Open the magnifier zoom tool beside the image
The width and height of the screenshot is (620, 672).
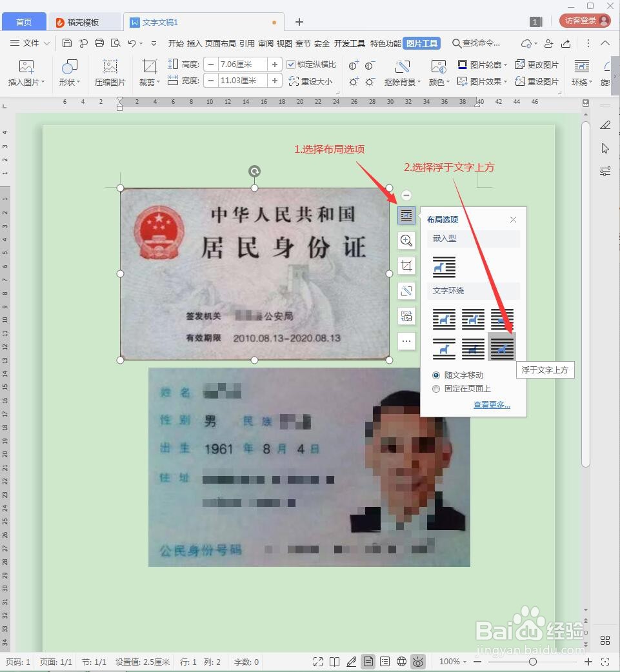(406, 241)
